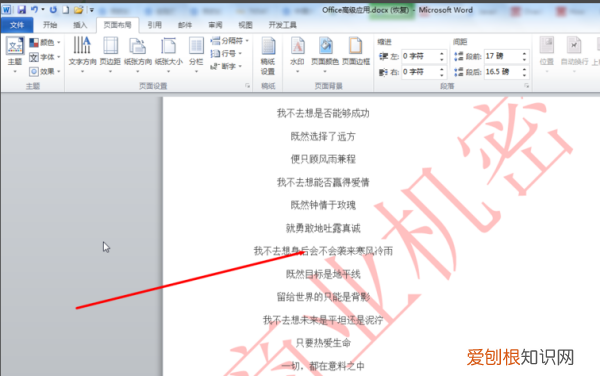Click the Undo icon in quick access
The width and height of the screenshot is (600, 376).
pyautogui.click(x=34, y=10)
